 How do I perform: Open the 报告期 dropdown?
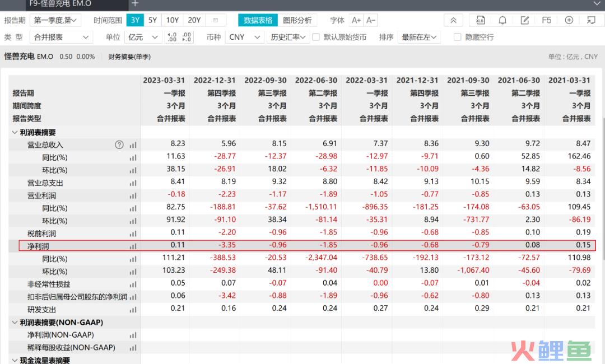point(55,20)
